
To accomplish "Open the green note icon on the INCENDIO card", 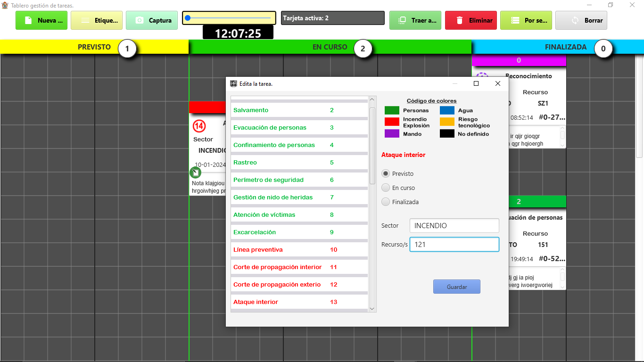I will point(195,173).
